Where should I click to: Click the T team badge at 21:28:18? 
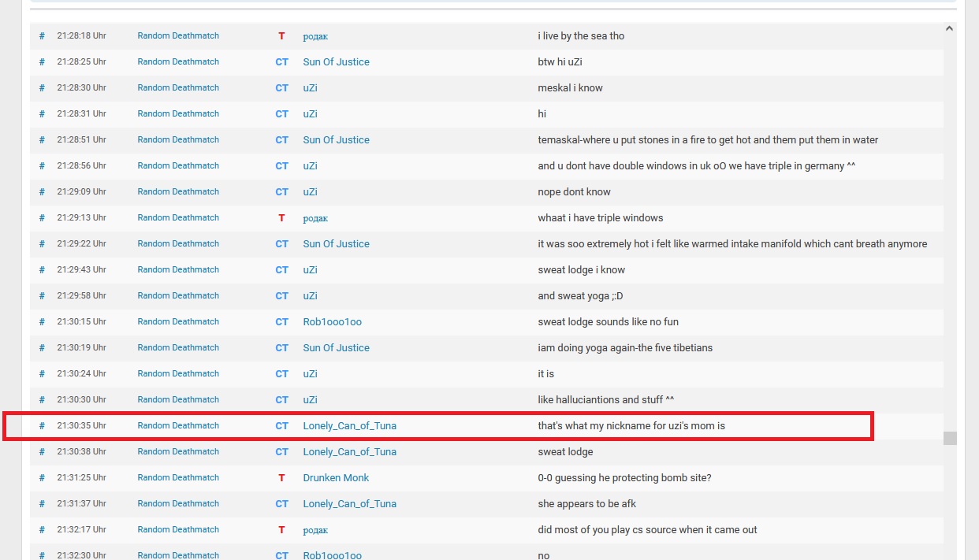pos(281,36)
